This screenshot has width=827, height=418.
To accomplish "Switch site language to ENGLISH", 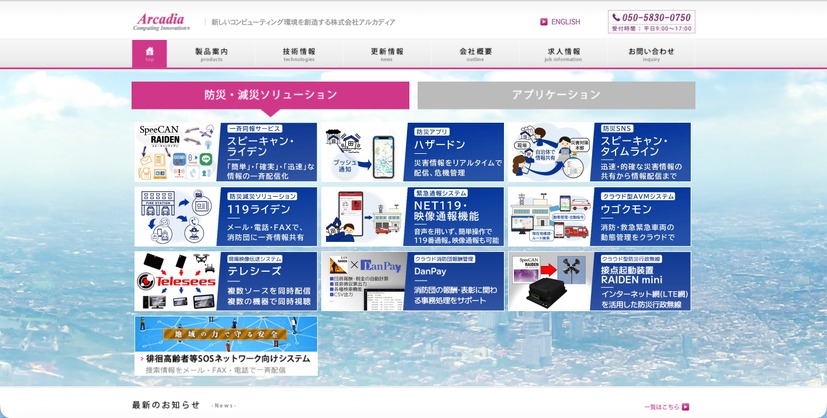I will tap(565, 22).
